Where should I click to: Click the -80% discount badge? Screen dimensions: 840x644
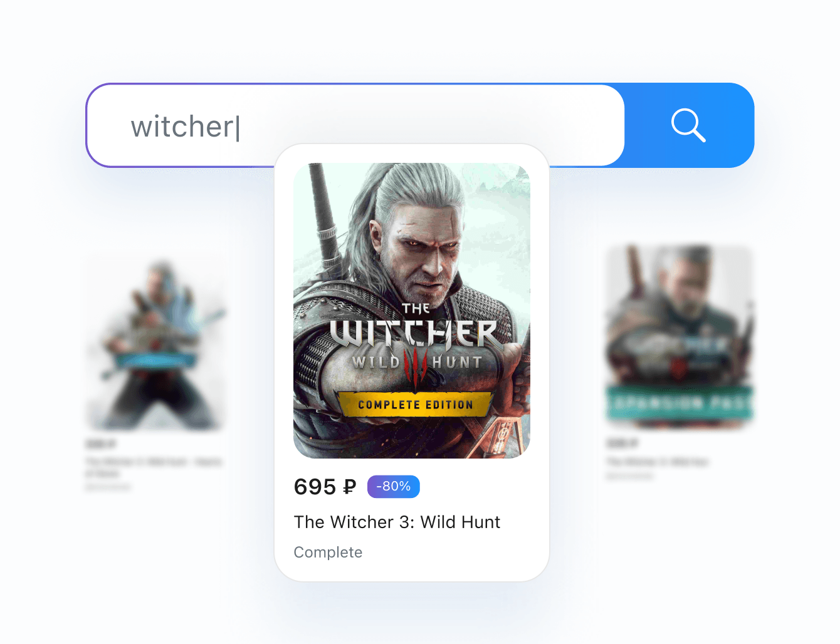click(394, 487)
